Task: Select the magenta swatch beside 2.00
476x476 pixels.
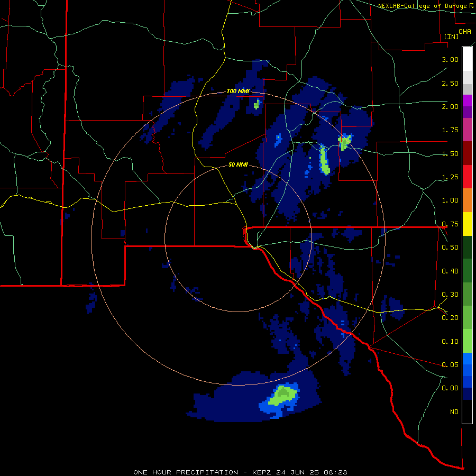Action: 467,100
